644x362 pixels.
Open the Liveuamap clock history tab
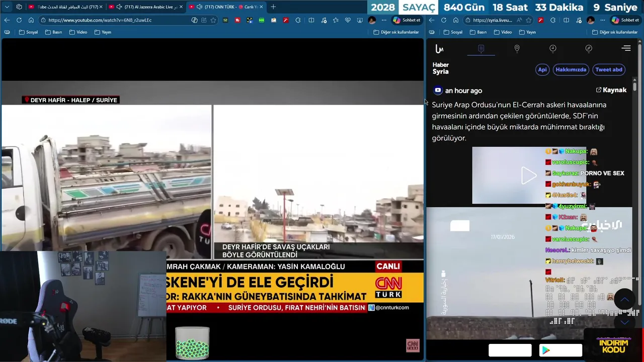pyautogui.click(x=553, y=48)
